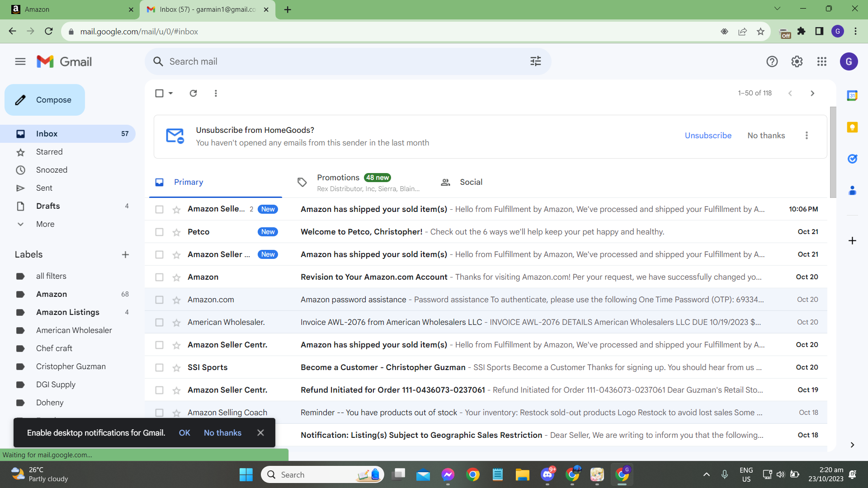Screen dimensions: 868x488
Task: Refresh the inbox message list
Action: tap(193, 93)
